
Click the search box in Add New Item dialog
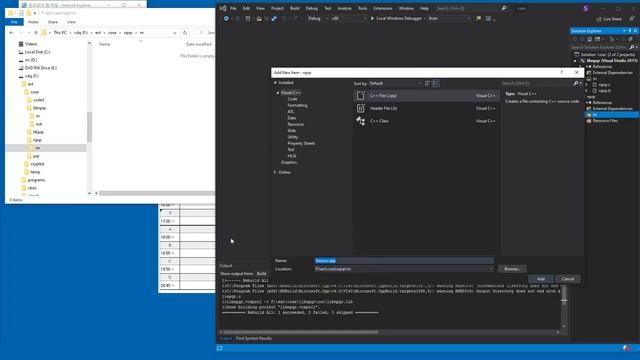pyautogui.click(x=537, y=83)
